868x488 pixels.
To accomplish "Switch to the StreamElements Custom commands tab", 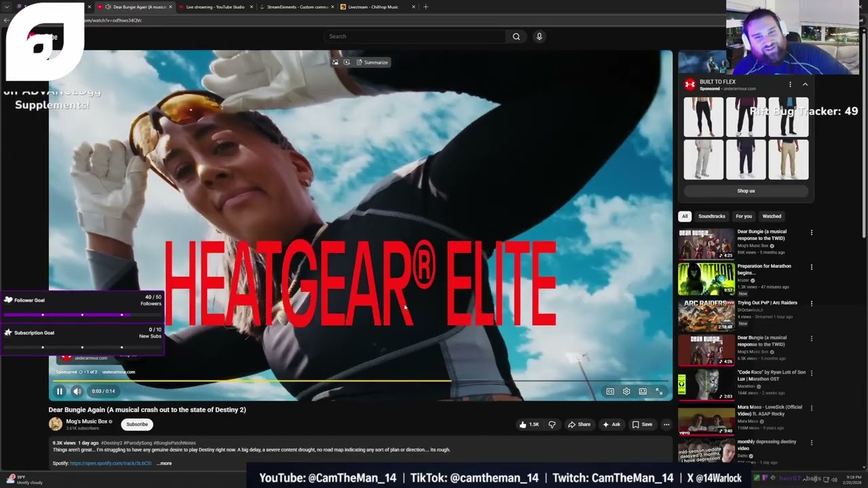I will point(297,7).
